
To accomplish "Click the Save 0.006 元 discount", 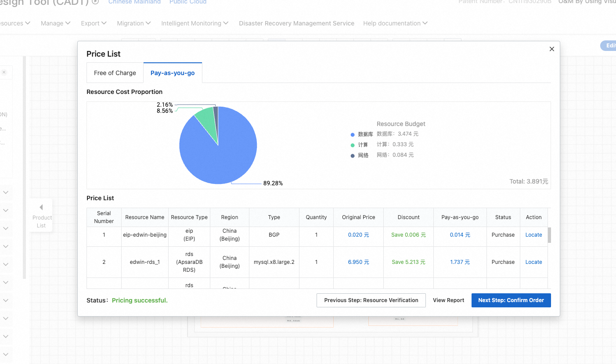I will [x=408, y=235].
